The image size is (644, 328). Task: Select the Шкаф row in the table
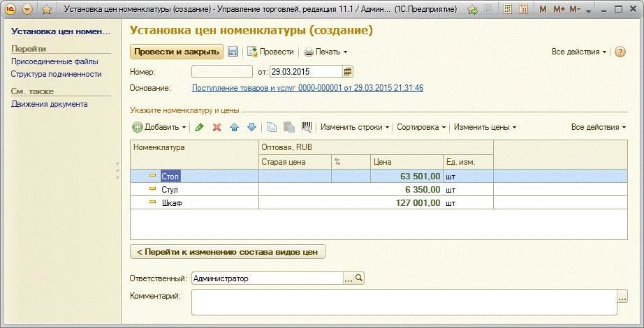tap(172, 202)
